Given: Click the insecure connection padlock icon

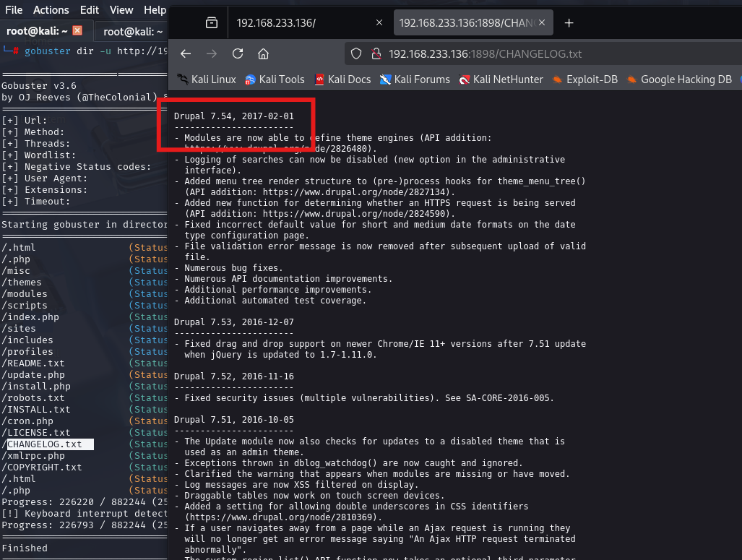Looking at the screenshot, I should pyautogui.click(x=376, y=54).
